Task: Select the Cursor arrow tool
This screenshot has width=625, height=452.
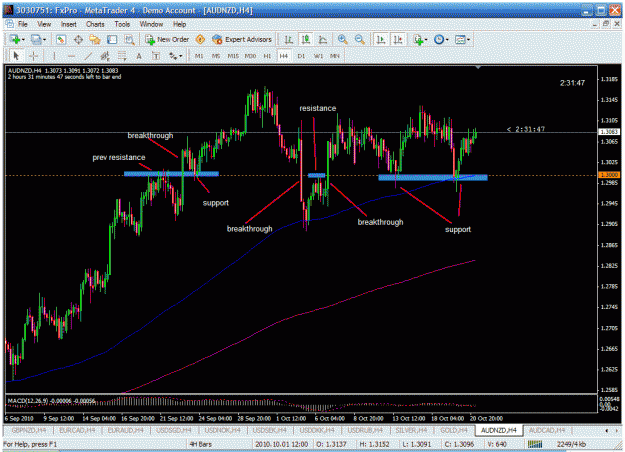Action: (16, 56)
